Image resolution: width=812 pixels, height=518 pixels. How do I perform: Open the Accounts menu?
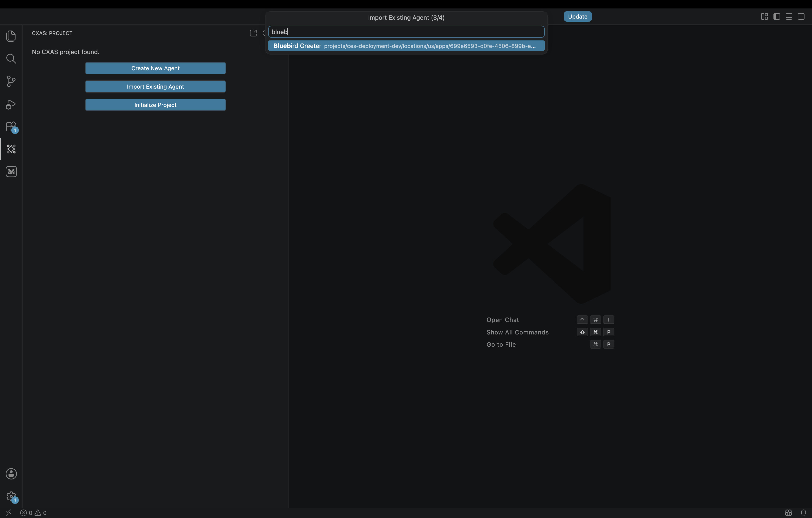pos(11,474)
